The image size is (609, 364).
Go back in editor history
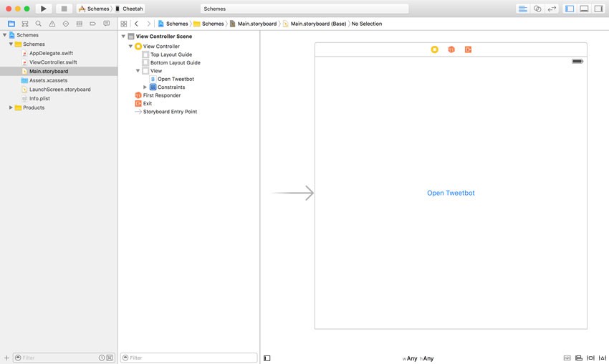(x=136, y=24)
